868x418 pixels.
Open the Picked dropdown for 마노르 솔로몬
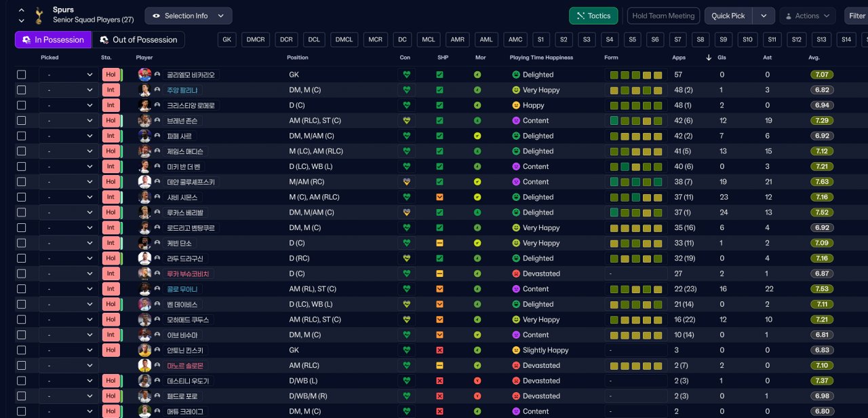click(x=67, y=365)
